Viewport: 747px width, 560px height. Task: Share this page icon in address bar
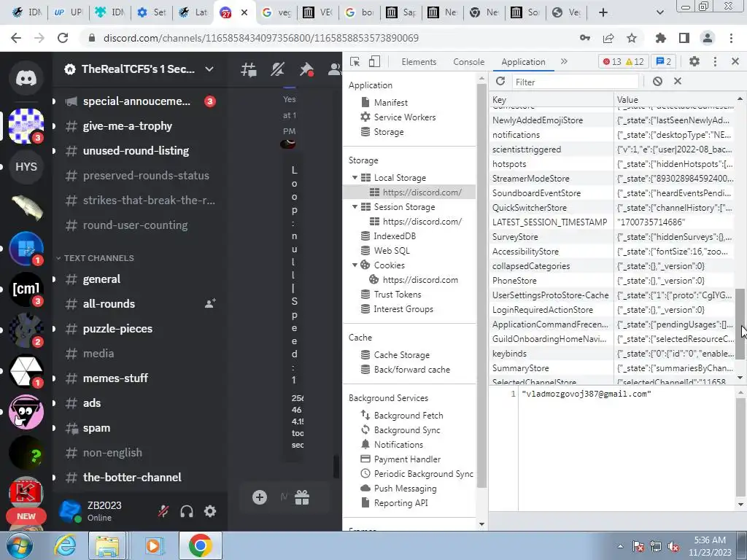point(608,38)
